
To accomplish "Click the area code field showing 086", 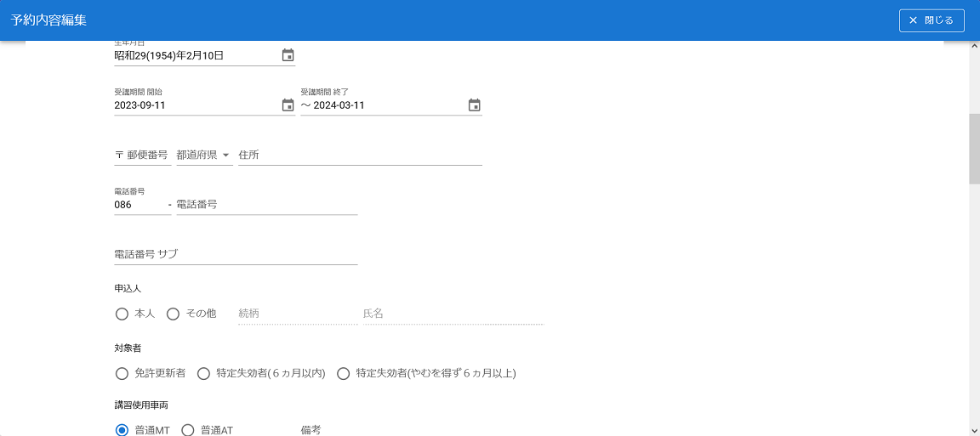I will click(x=141, y=205).
